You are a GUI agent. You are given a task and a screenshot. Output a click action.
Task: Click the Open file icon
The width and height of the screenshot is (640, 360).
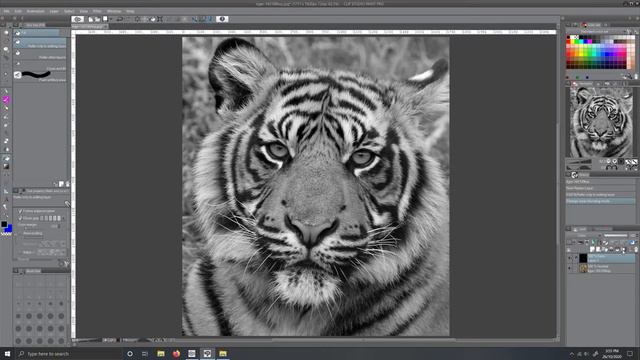(97, 19)
